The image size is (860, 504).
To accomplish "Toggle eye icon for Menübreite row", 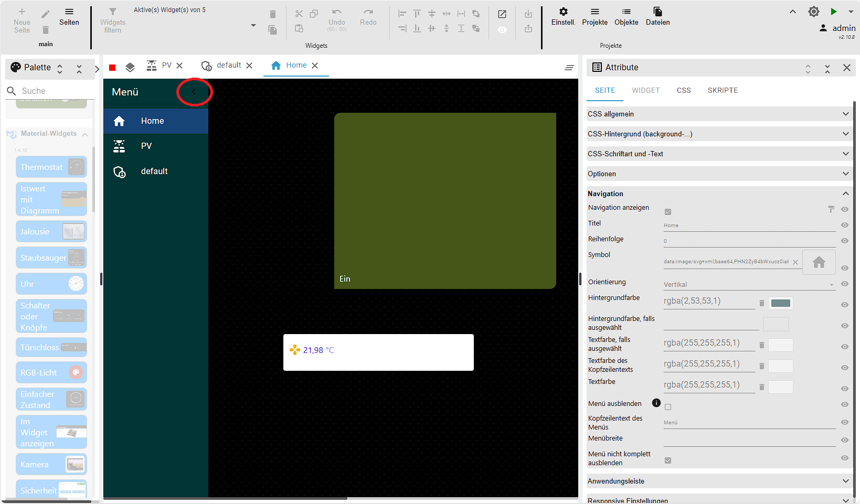I will pos(845,440).
